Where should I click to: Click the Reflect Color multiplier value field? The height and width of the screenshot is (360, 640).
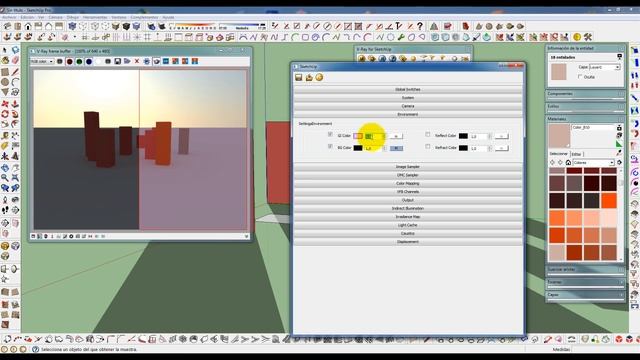(479, 136)
